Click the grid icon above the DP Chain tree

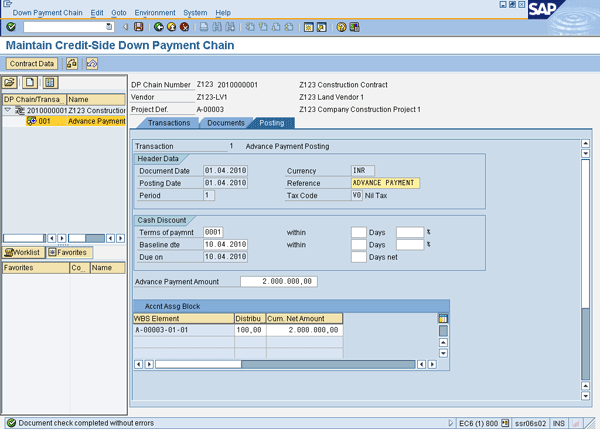click(50, 82)
